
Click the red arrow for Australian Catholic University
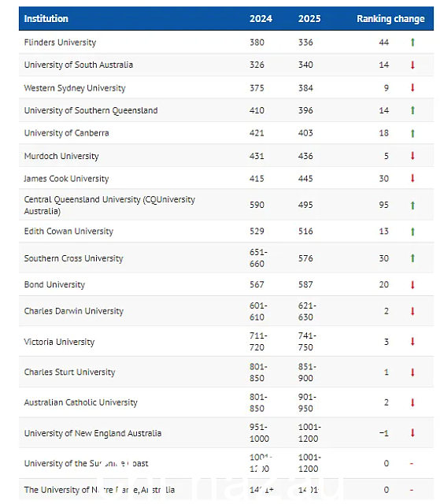tap(412, 402)
